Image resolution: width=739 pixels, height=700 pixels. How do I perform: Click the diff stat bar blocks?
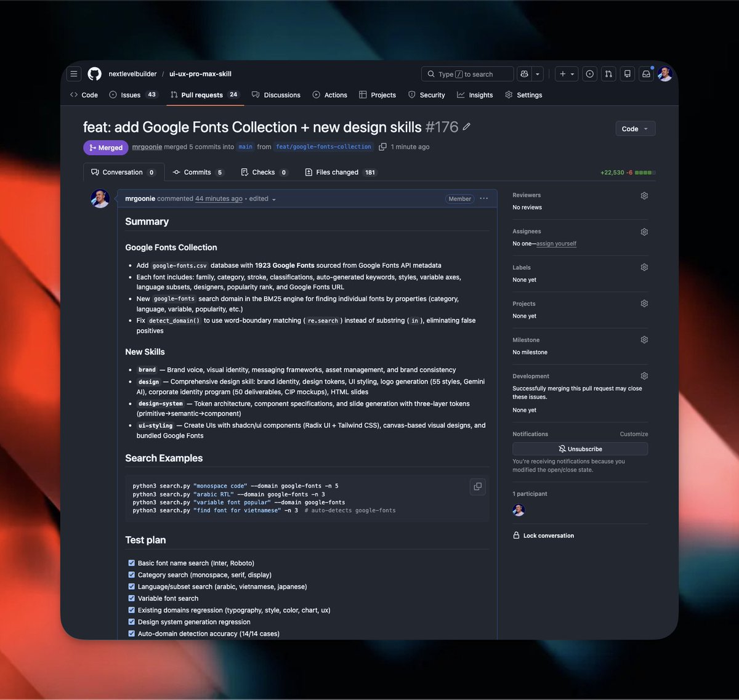(645, 172)
